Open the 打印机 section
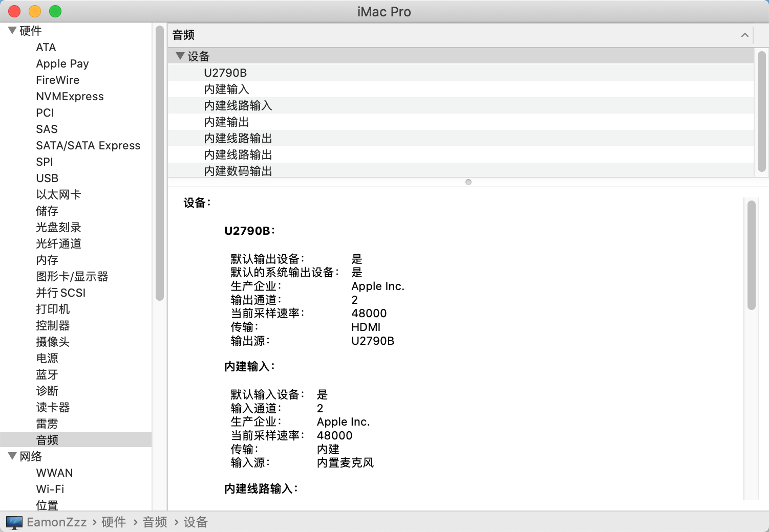The height and width of the screenshot is (532, 769). coord(53,309)
